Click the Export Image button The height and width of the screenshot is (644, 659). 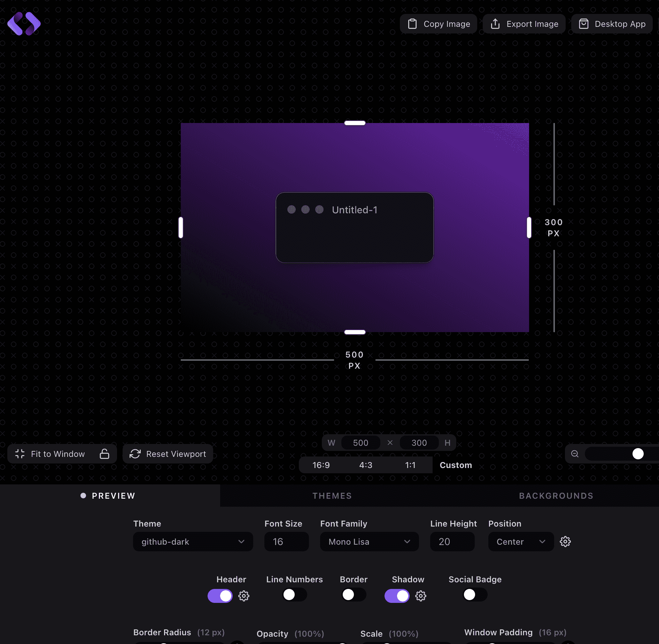[524, 24]
